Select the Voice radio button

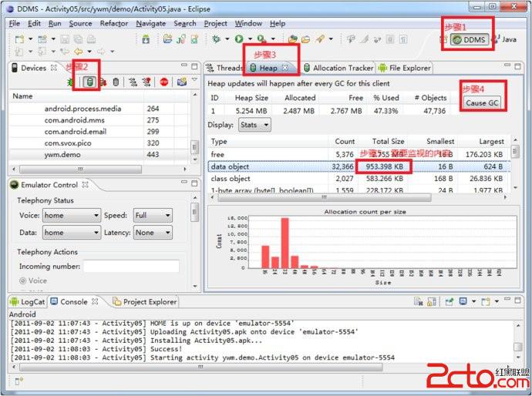pos(22,281)
